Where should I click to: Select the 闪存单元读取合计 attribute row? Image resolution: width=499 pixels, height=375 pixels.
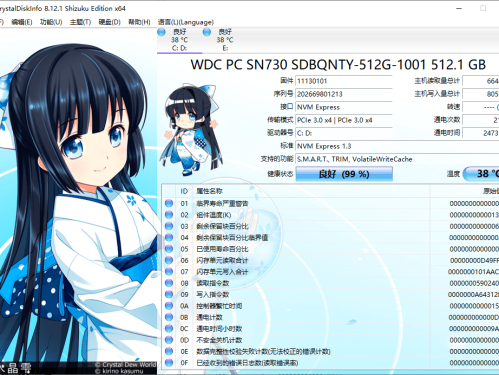coord(330,260)
